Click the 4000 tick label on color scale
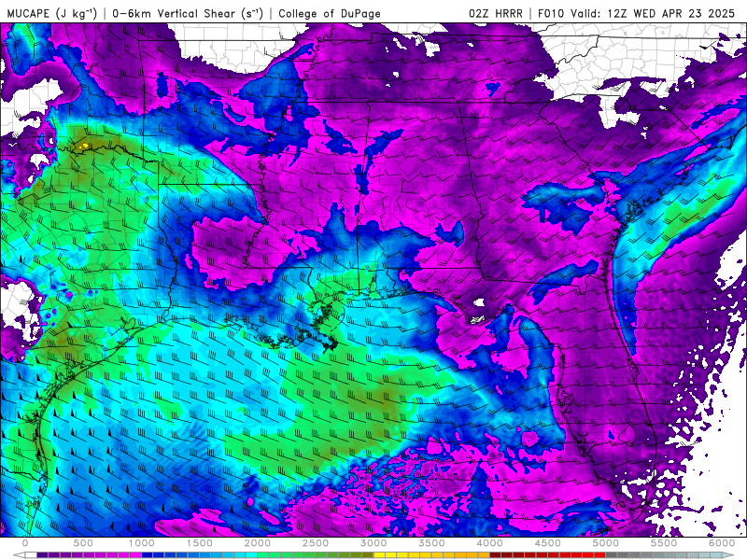This screenshot has height=560, width=747. click(x=490, y=543)
